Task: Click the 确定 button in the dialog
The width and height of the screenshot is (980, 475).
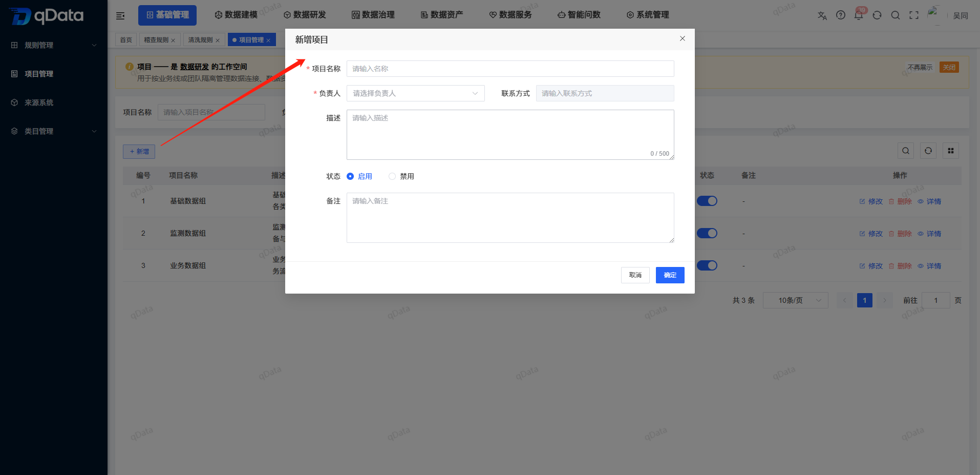Action: point(670,275)
